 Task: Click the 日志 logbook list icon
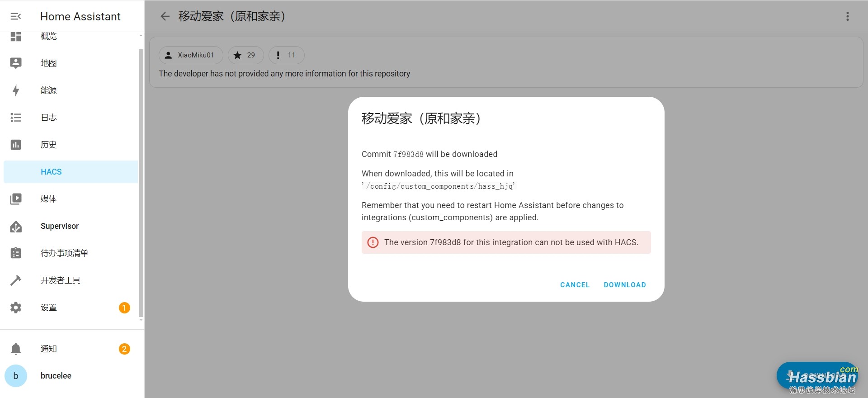pos(16,118)
